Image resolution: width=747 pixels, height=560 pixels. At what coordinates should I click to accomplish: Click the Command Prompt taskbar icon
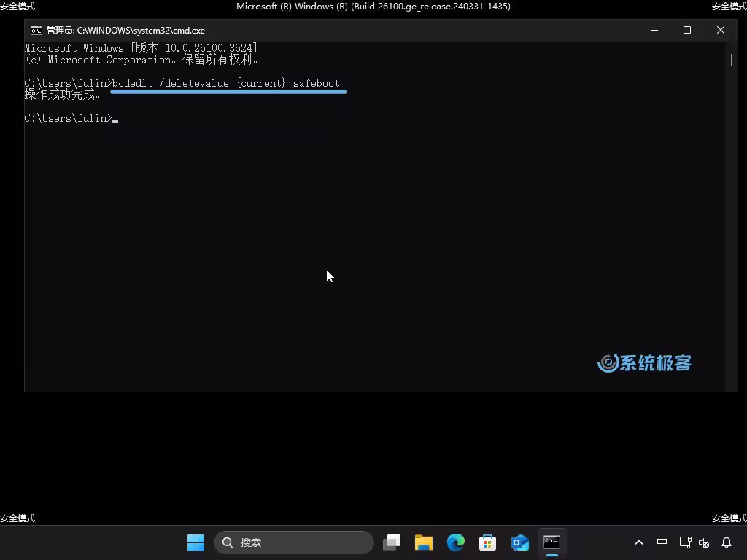551,542
